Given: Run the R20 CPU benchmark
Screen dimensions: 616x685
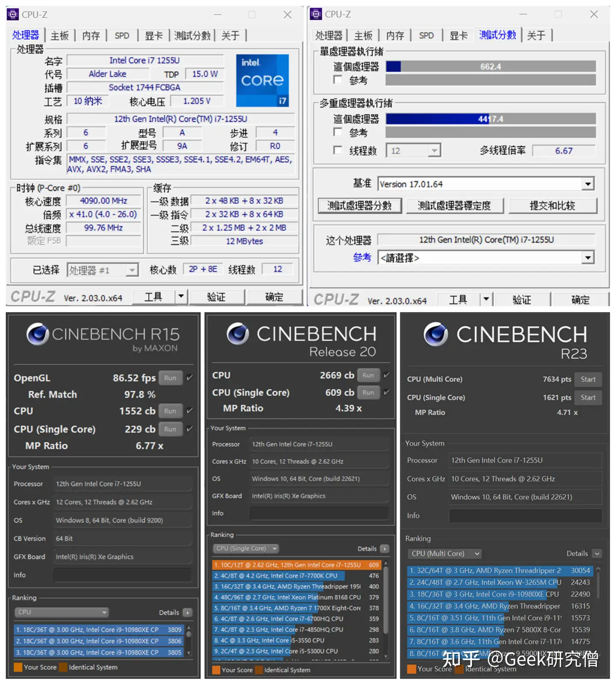Looking at the screenshot, I should coord(368,375).
